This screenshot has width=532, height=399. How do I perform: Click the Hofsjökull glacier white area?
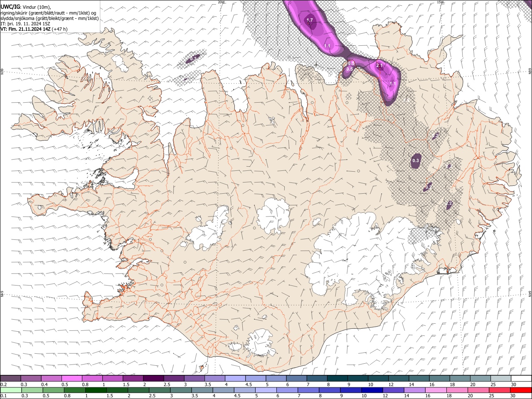273,215
